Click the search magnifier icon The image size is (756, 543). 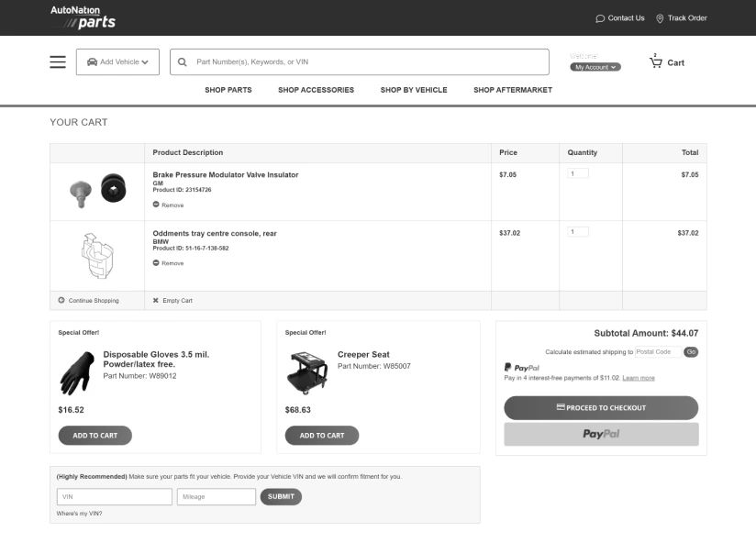183,61
